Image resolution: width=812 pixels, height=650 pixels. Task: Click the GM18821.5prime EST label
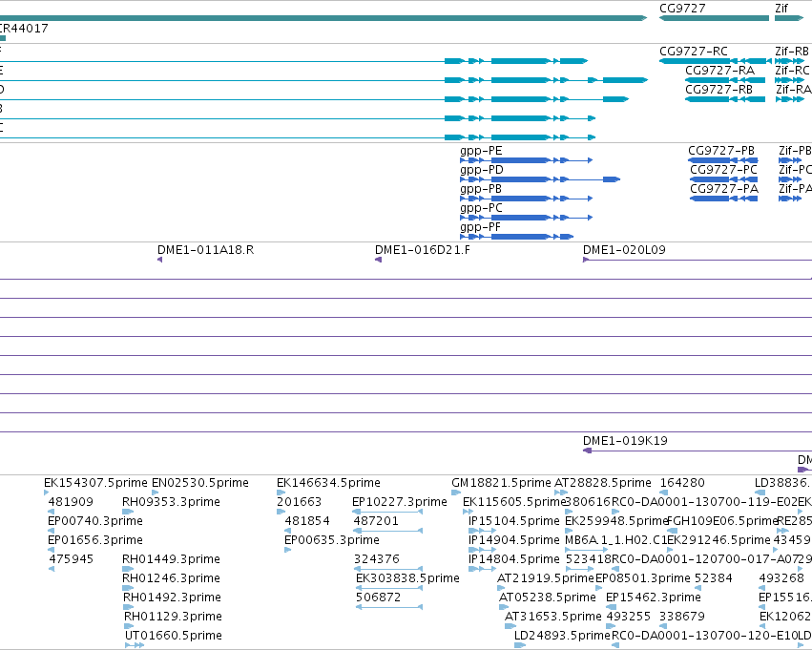click(501, 483)
